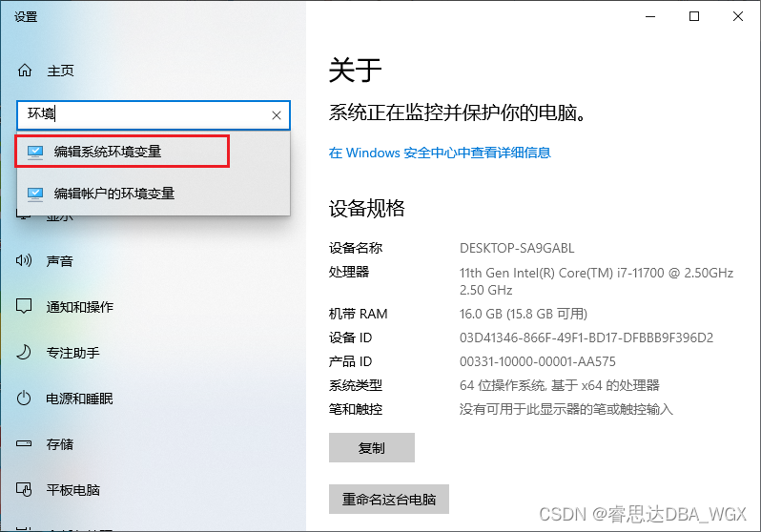Select 编辑帐户的环境变量 search result
This screenshot has width=761, height=532.
coord(154,194)
